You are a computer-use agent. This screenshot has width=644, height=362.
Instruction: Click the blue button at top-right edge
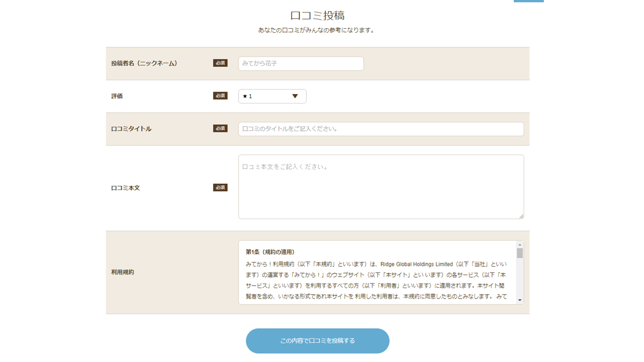point(528,1)
